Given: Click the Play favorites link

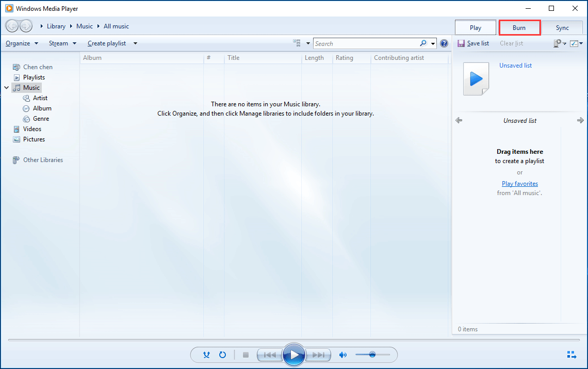Looking at the screenshot, I should point(519,183).
